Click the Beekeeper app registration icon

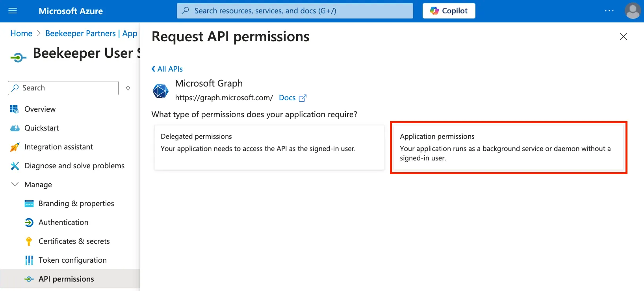click(18, 58)
